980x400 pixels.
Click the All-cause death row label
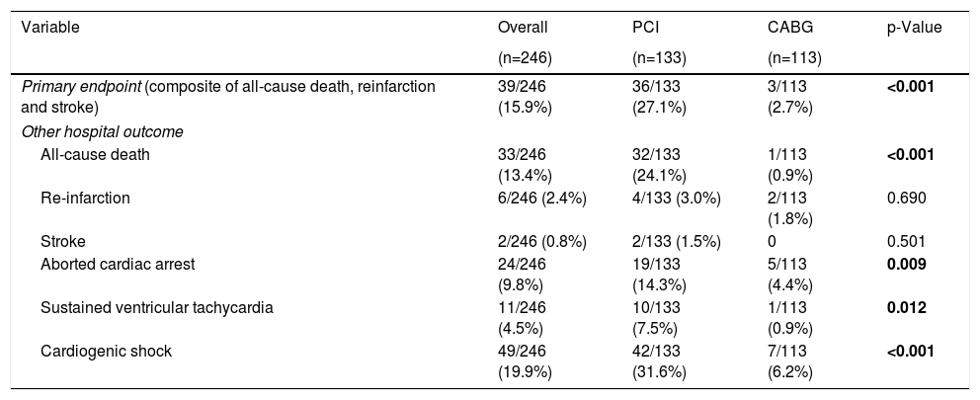pos(95,155)
